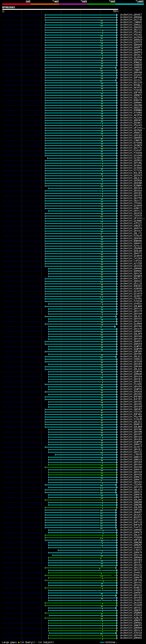Click the alignment bar of UniRef100_Q8VXN3

(x=82, y=327)
